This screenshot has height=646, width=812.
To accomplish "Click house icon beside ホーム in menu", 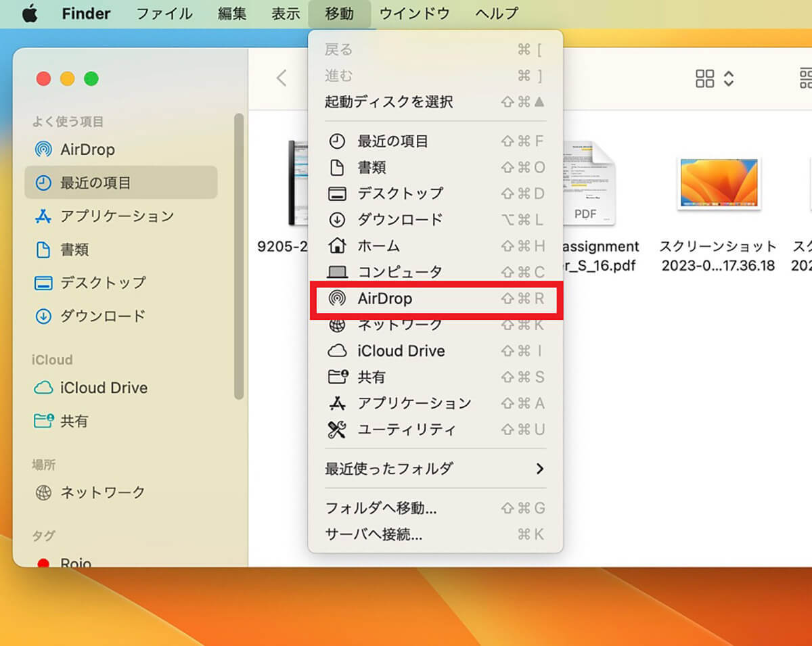I will click(x=337, y=246).
